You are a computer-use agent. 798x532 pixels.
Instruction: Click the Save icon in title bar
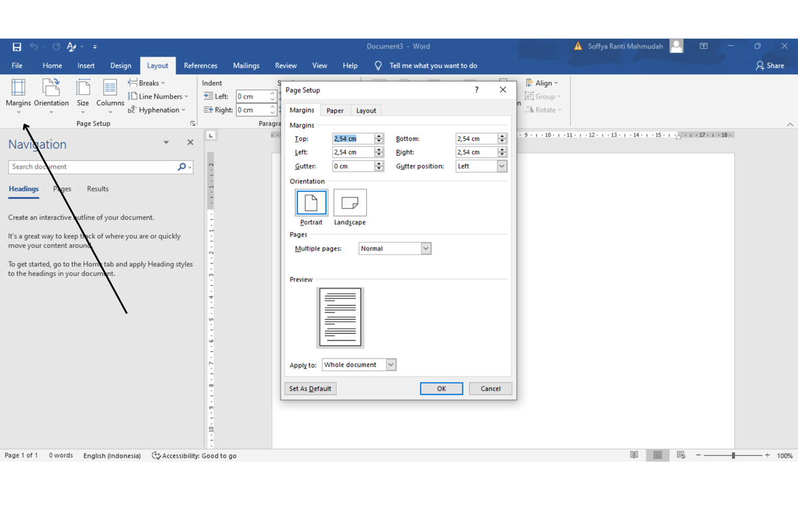(x=17, y=47)
